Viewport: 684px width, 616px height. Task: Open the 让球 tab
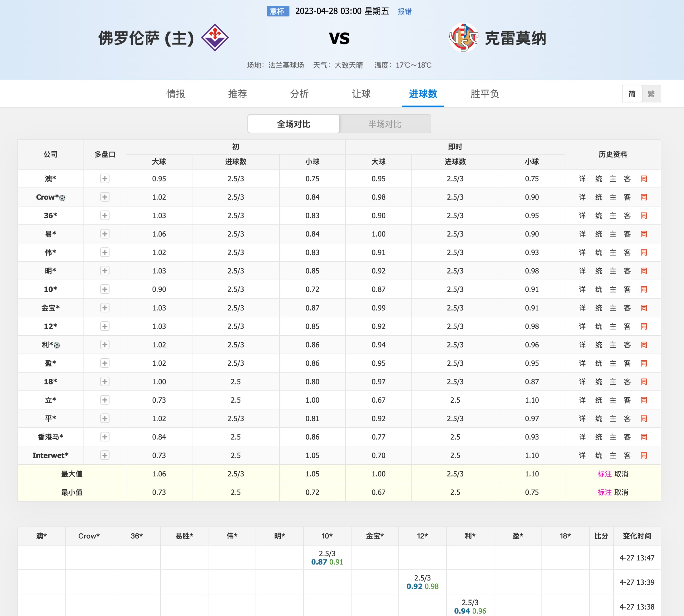click(361, 94)
